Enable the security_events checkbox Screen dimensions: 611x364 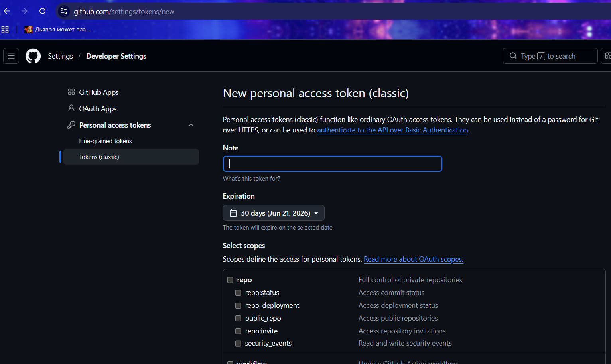pos(238,343)
